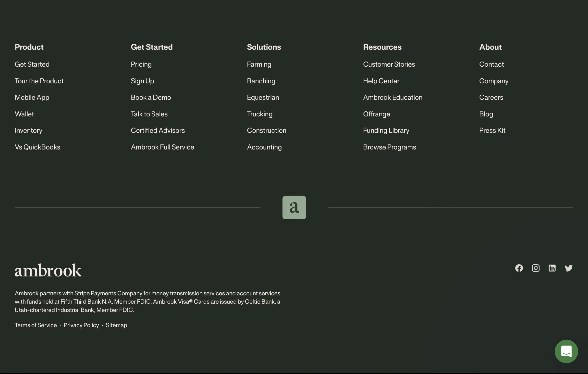Go to Certified Advisors
The height and width of the screenshot is (374, 588).
pyautogui.click(x=158, y=130)
